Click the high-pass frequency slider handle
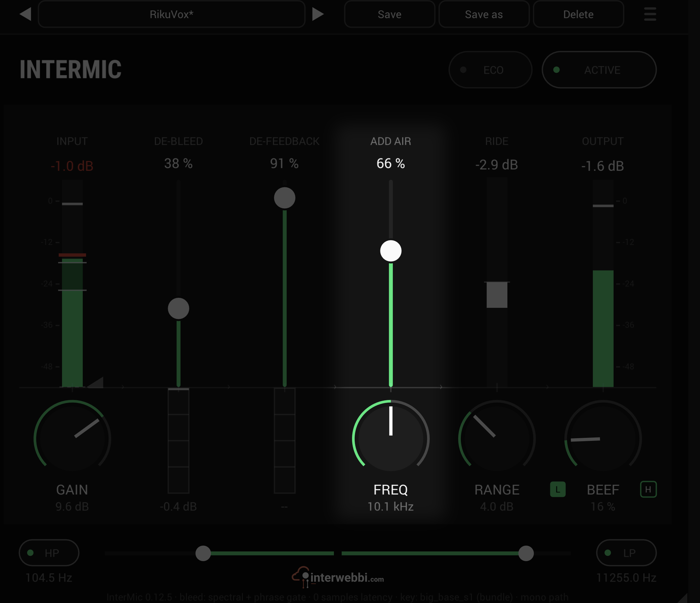 203,553
